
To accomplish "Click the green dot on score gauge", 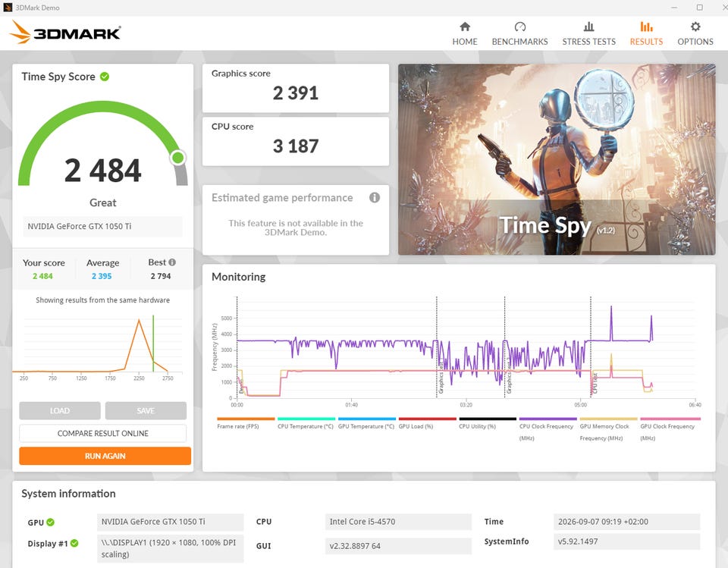I will (177, 158).
